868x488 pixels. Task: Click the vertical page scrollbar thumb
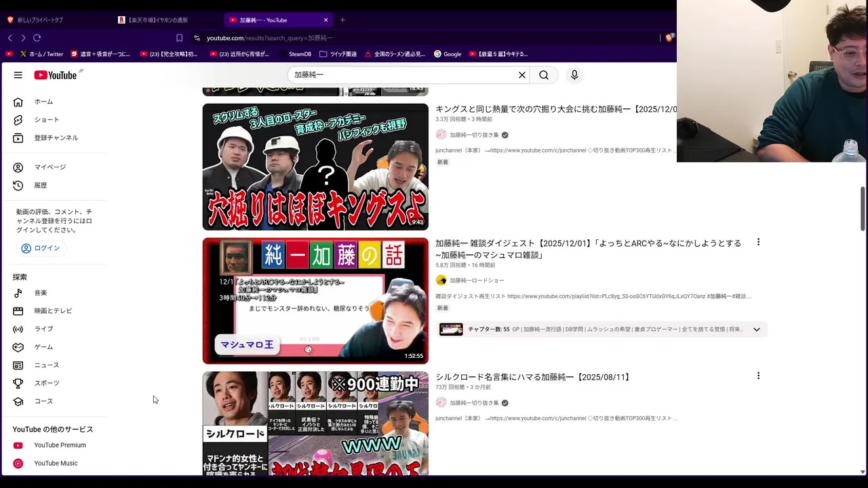tap(863, 209)
